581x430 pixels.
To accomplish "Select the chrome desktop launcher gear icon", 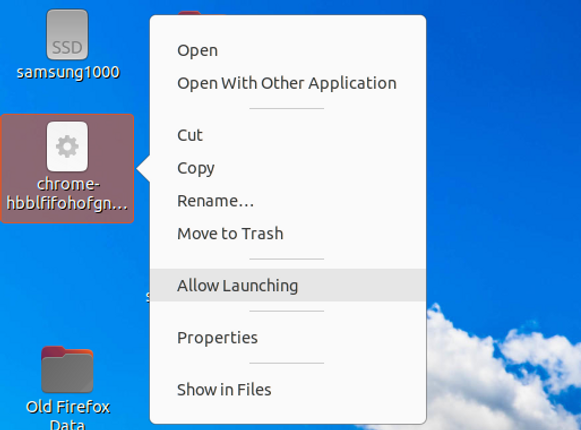I will (67, 146).
